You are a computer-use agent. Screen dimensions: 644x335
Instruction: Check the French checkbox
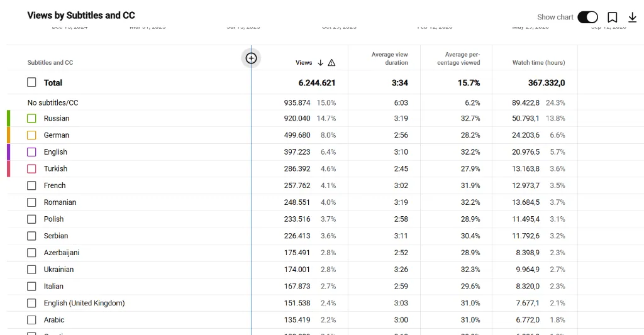(31, 185)
